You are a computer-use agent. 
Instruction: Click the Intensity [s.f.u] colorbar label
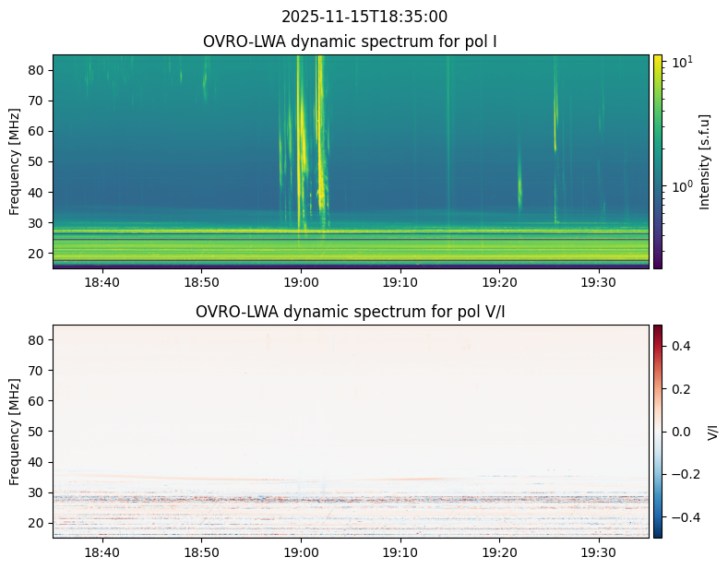tap(705, 162)
